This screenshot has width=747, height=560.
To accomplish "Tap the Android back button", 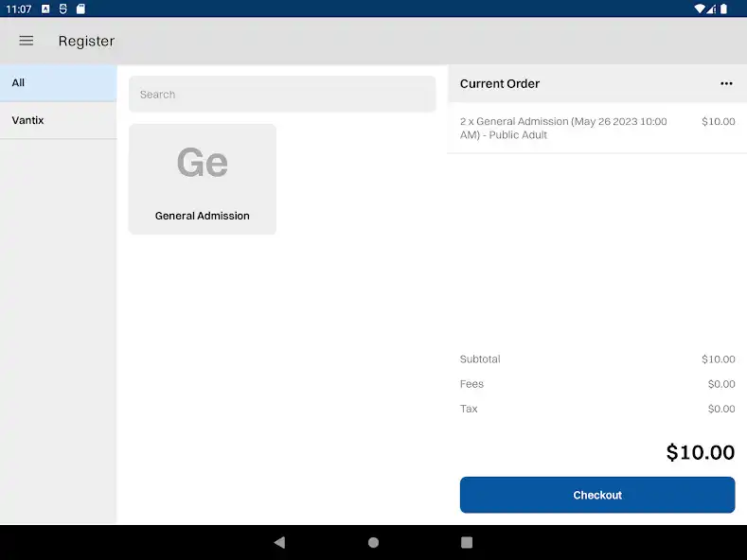I will 279,542.
